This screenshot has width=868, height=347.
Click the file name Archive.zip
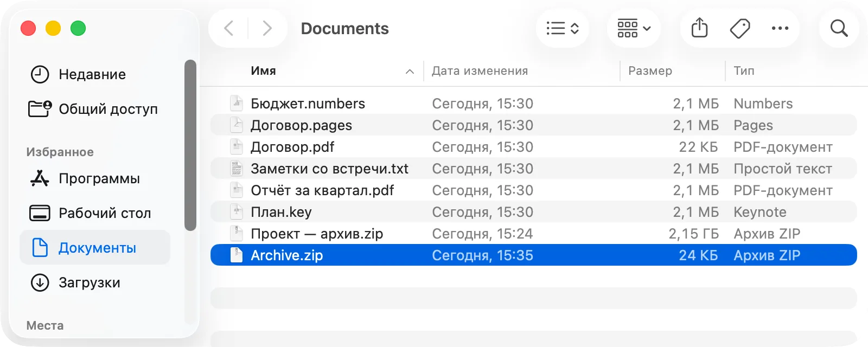(286, 255)
